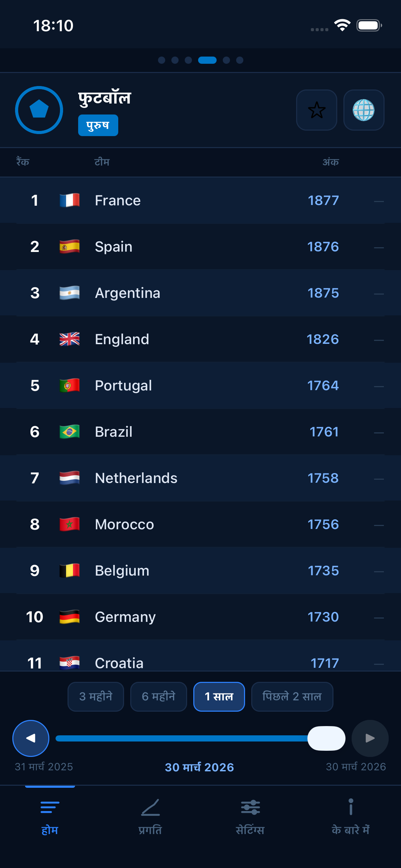Select the 1 साल button
The height and width of the screenshot is (868, 401).
(x=219, y=697)
